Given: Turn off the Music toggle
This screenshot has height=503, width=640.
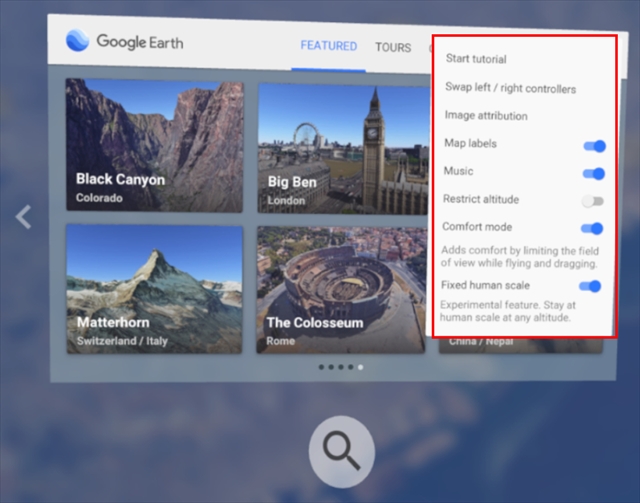Looking at the screenshot, I should [594, 173].
